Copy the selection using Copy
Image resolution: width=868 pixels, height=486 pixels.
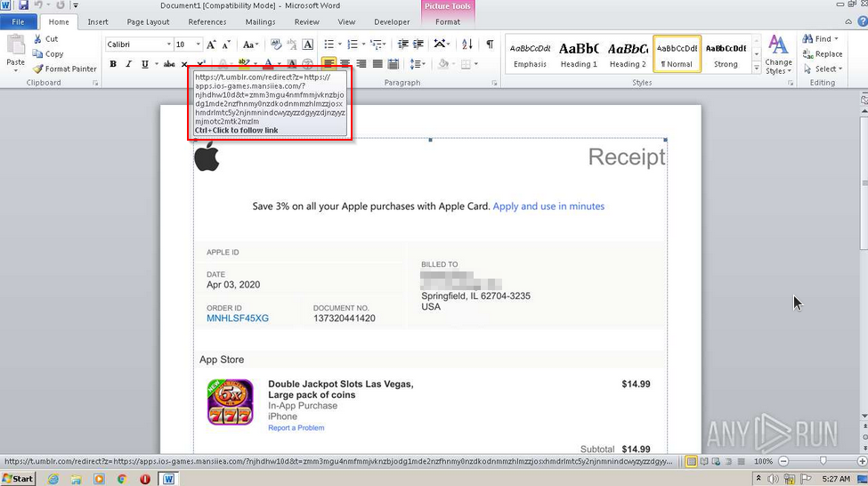(47, 53)
